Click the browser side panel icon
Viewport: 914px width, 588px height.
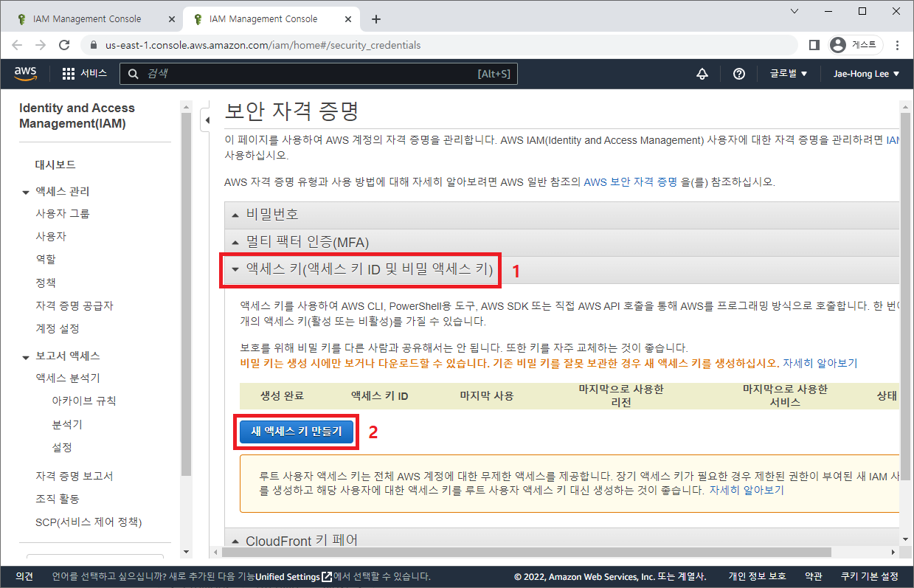(814, 45)
